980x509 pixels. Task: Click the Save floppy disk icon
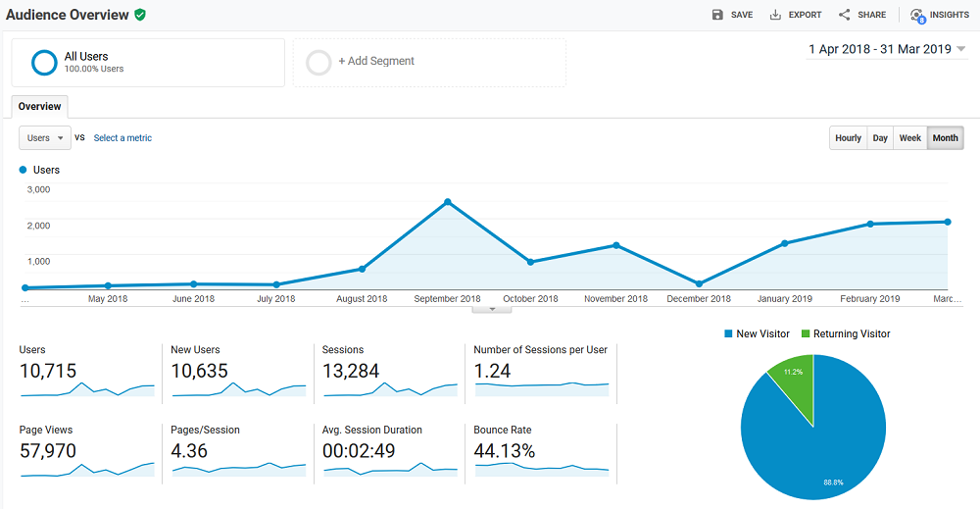click(717, 15)
